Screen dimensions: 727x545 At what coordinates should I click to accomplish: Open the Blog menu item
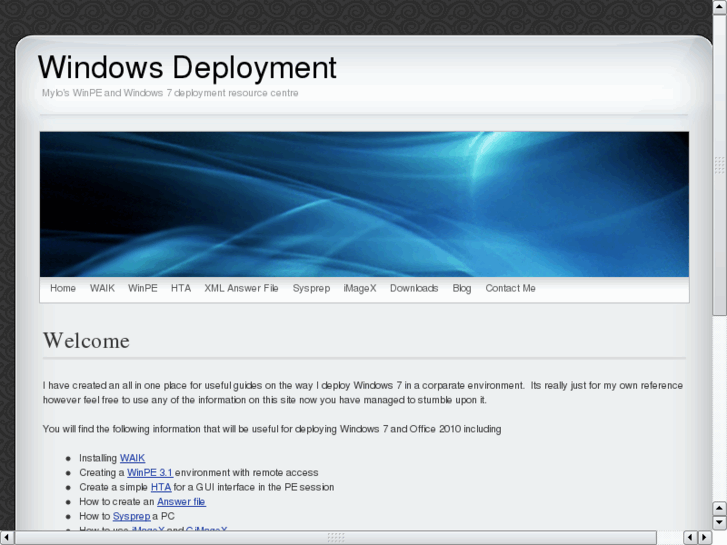coord(462,288)
